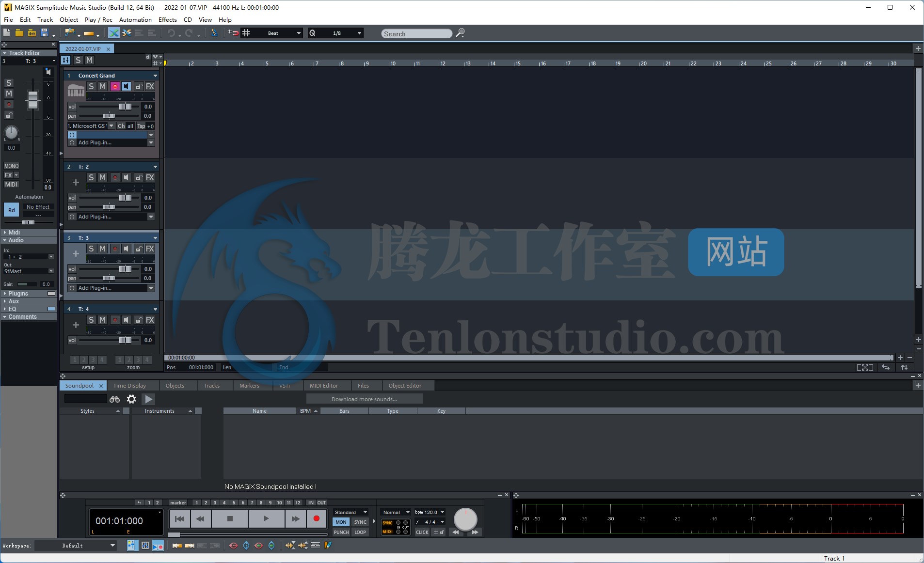Save the project with the floppy disk icon
The image size is (924, 563).
45,33
